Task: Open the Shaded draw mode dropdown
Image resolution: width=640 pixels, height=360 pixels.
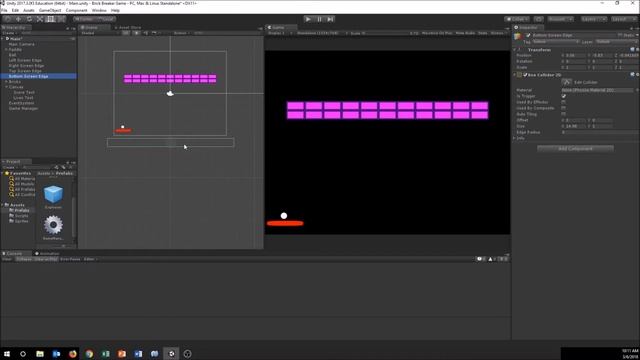Action: (x=99, y=33)
